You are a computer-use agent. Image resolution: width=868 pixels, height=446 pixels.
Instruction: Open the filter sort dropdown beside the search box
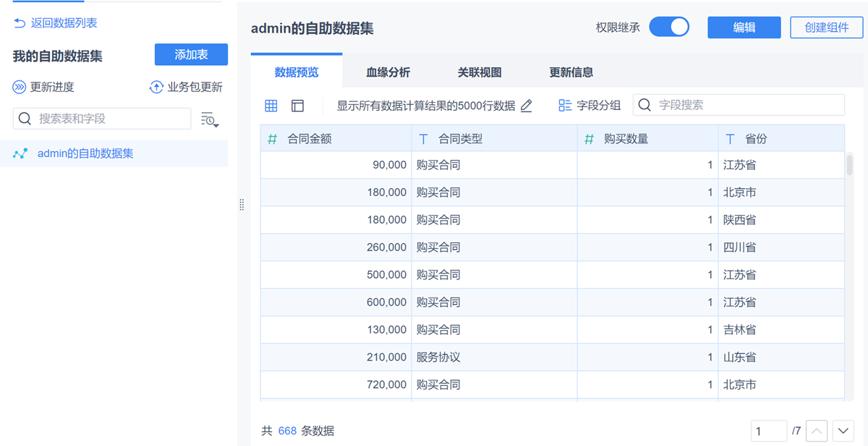click(x=209, y=119)
